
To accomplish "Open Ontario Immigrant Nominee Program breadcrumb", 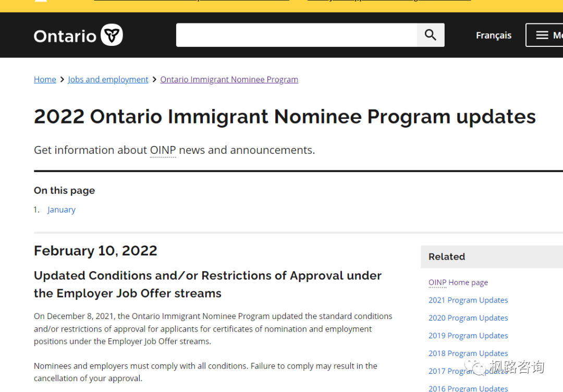I will 229,79.
